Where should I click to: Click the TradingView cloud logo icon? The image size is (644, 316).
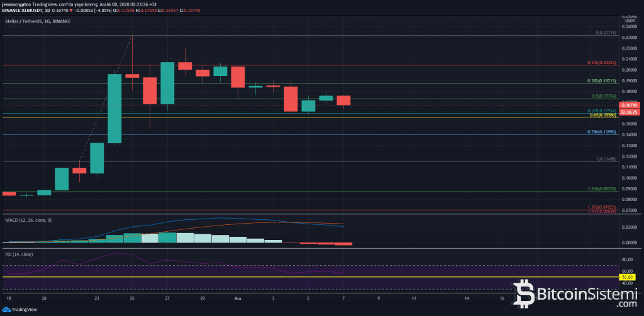pos(6,309)
